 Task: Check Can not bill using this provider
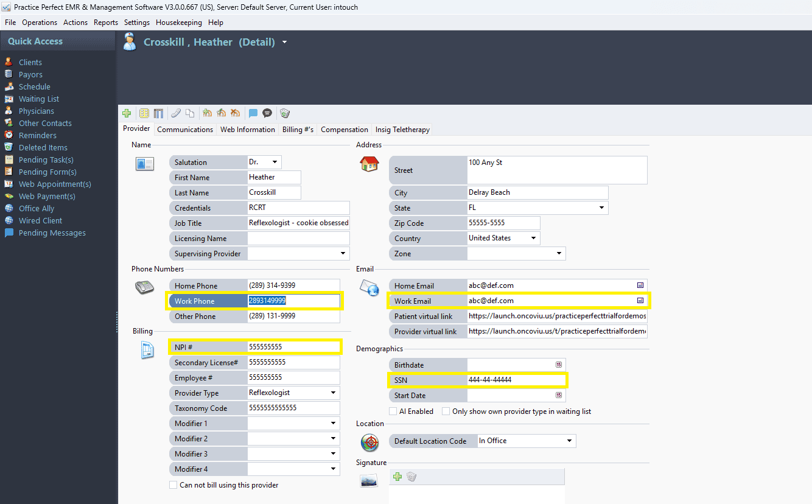tap(173, 485)
